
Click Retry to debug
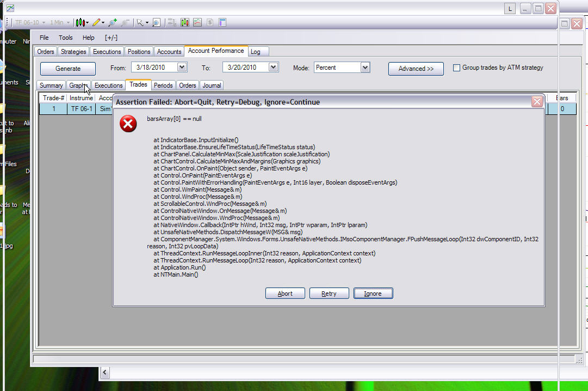click(329, 294)
